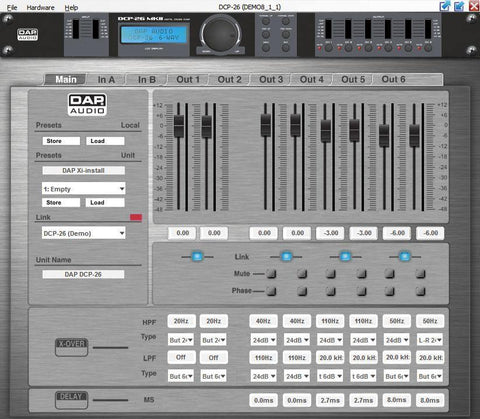The width and height of the screenshot is (480, 419).
Task: Click the X-OVER section button
Action: tap(71, 347)
